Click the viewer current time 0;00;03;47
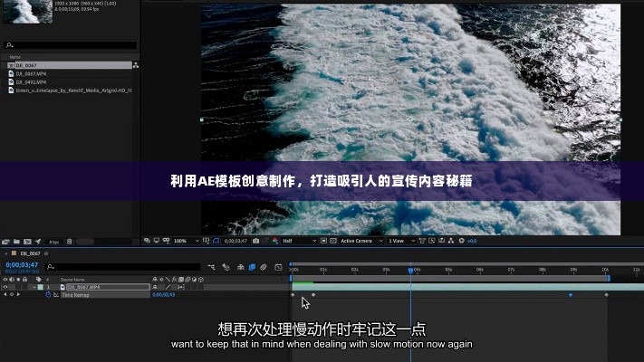Screen dimensions: 644x362 pos(235,241)
